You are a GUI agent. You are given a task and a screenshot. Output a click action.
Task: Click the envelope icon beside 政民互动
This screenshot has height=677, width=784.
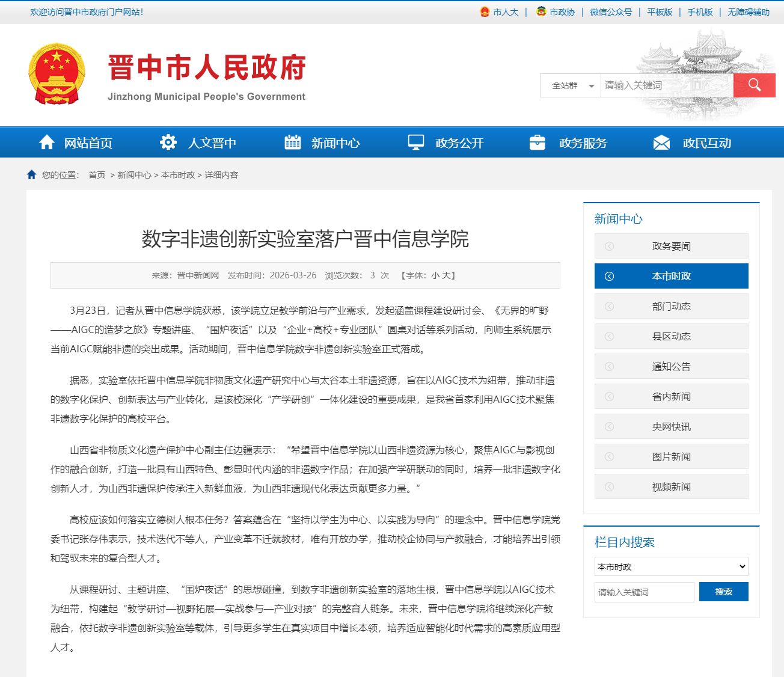point(661,142)
